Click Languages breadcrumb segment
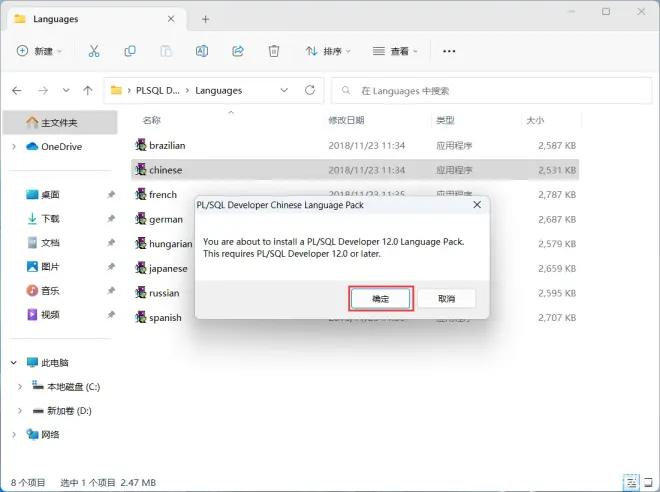660x492 pixels. (218, 90)
